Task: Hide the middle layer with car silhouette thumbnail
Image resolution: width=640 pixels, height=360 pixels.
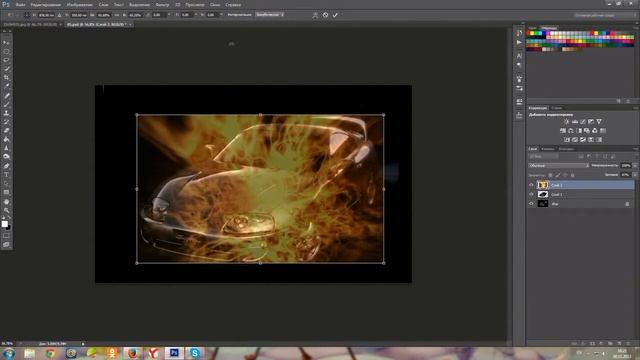Action: (531, 194)
